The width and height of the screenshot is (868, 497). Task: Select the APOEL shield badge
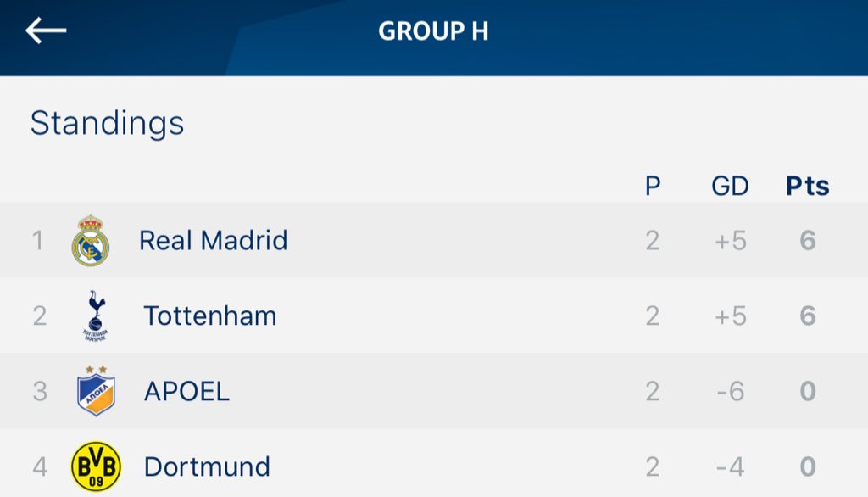tap(96, 391)
